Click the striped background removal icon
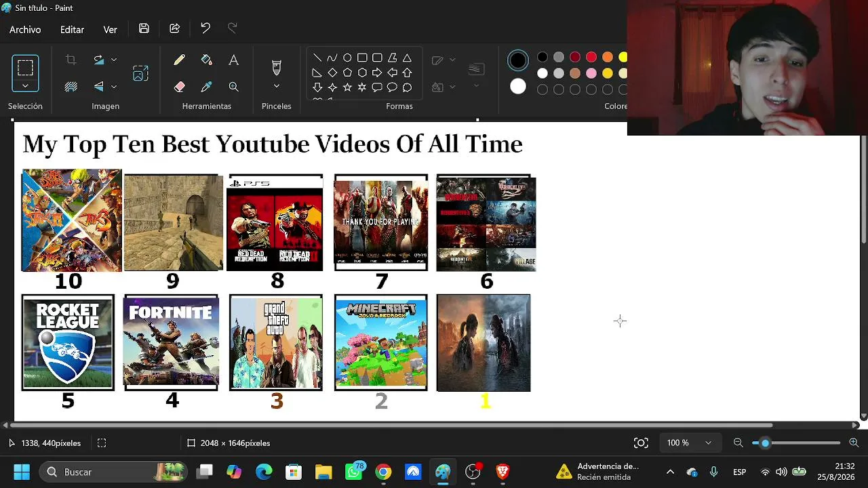 [71, 86]
